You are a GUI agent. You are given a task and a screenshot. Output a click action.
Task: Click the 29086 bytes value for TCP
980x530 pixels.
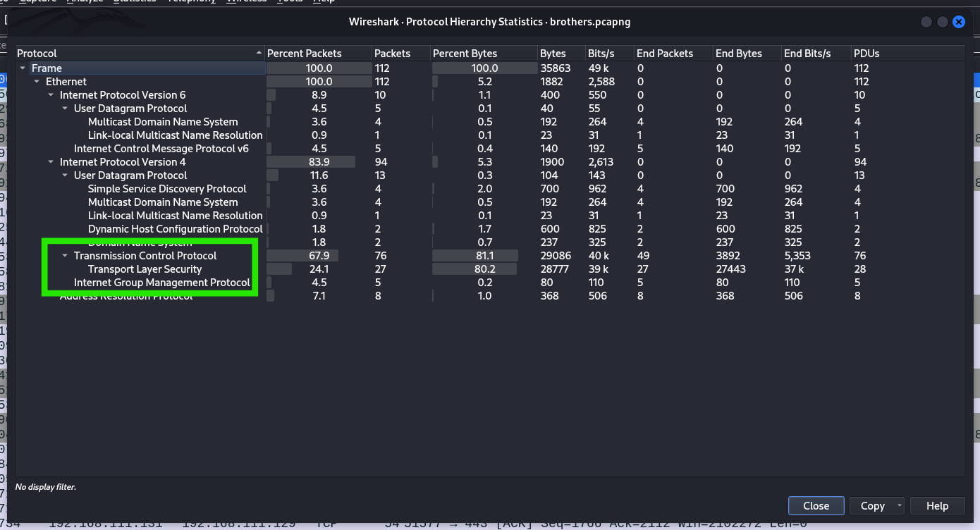[555, 256]
